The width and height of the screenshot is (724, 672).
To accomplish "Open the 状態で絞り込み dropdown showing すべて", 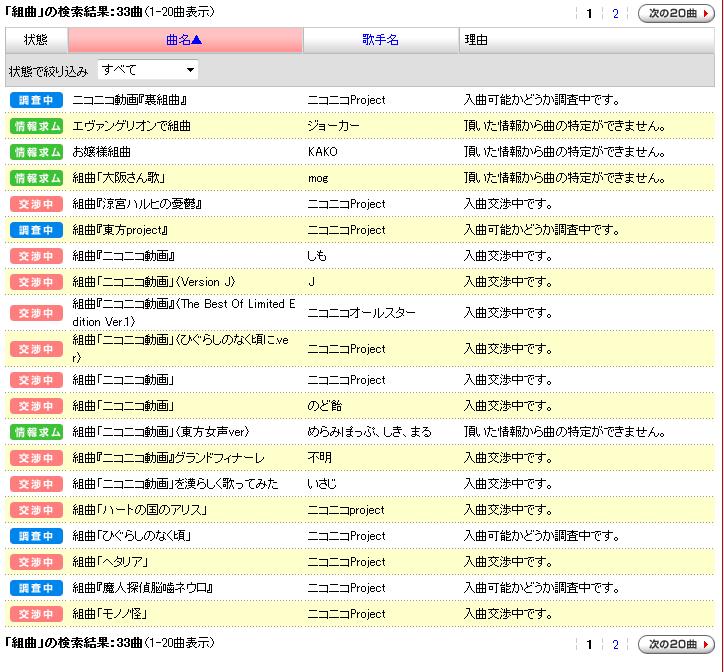I will click(x=148, y=70).
